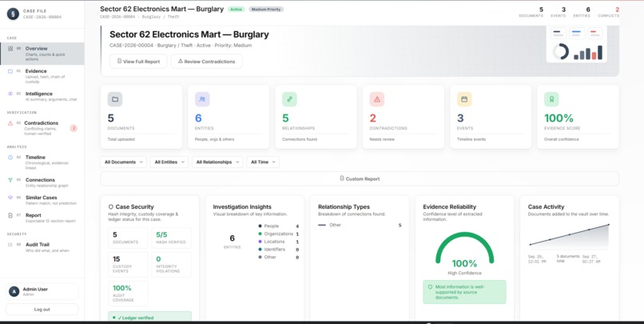Click the Contradictions warning triangle sidebar icon
Image resolution: width=644 pixels, height=324 pixels.
click(10, 123)
